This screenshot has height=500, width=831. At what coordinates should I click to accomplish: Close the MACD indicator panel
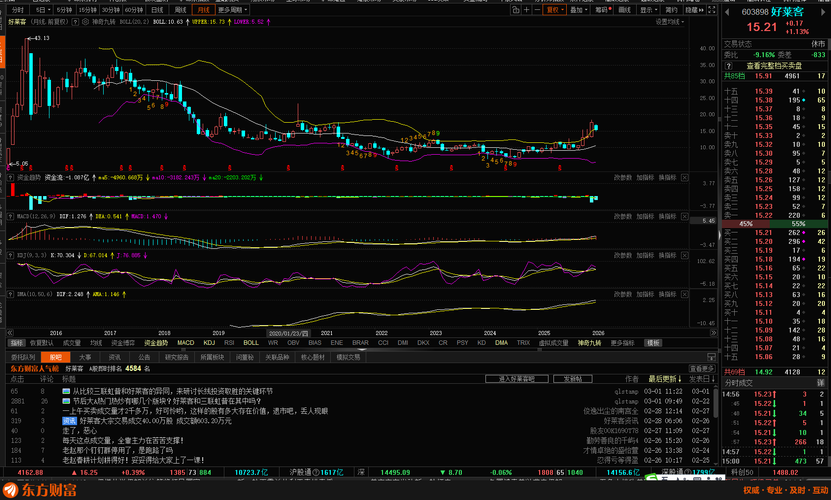click(x=684, y=216)
